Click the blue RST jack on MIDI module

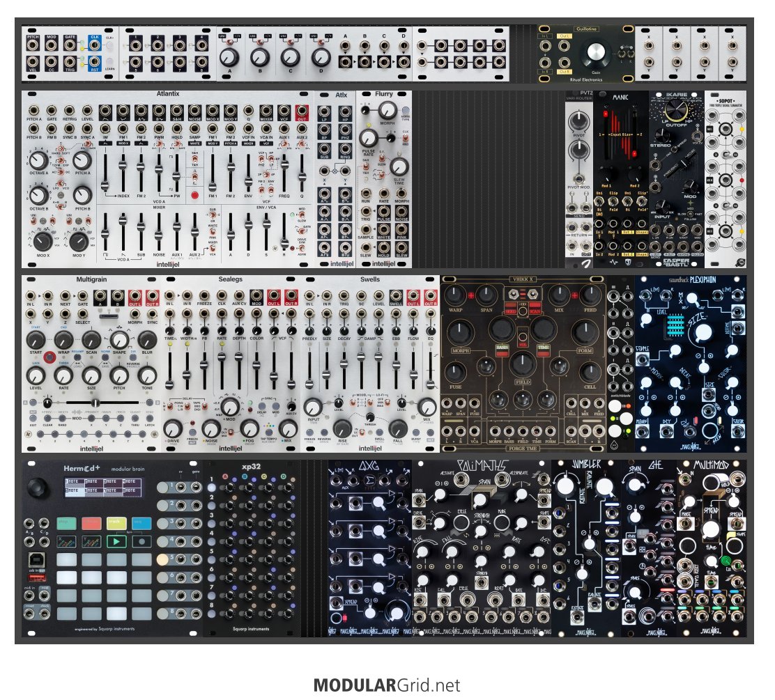point(94,63)
